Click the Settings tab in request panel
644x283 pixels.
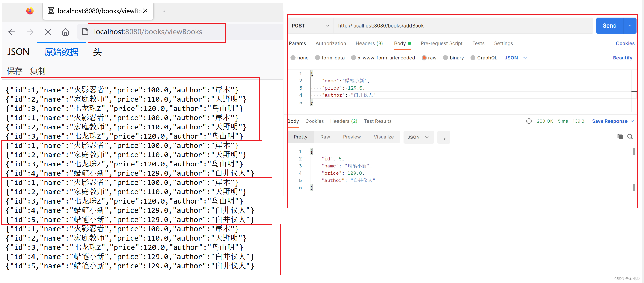(x=503, y=43)
